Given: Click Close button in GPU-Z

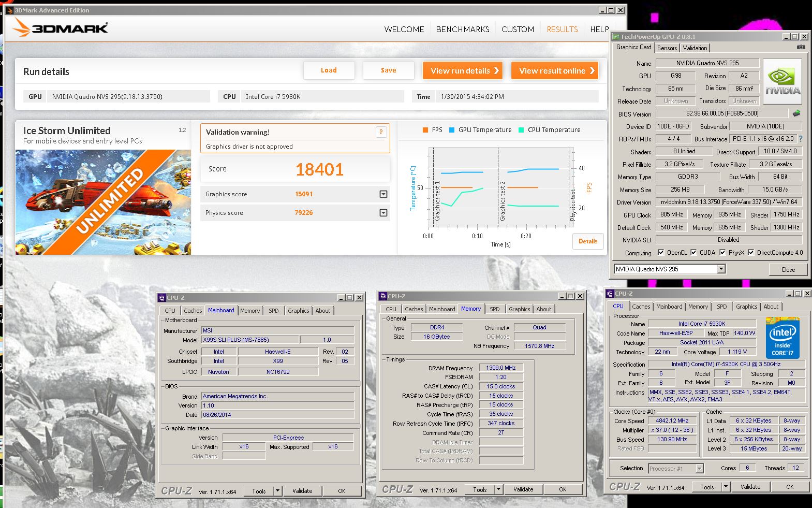Looking at the screenshot, I should (788, 269).
